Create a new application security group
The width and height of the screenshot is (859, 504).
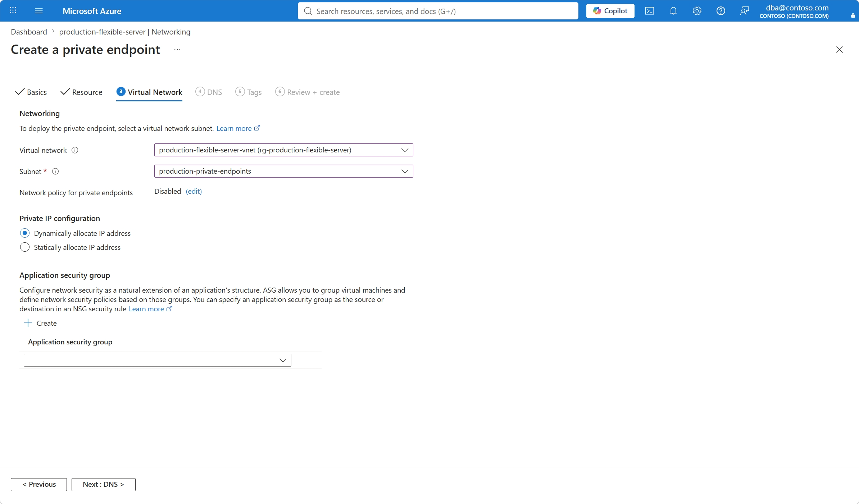tap(40, 323)
